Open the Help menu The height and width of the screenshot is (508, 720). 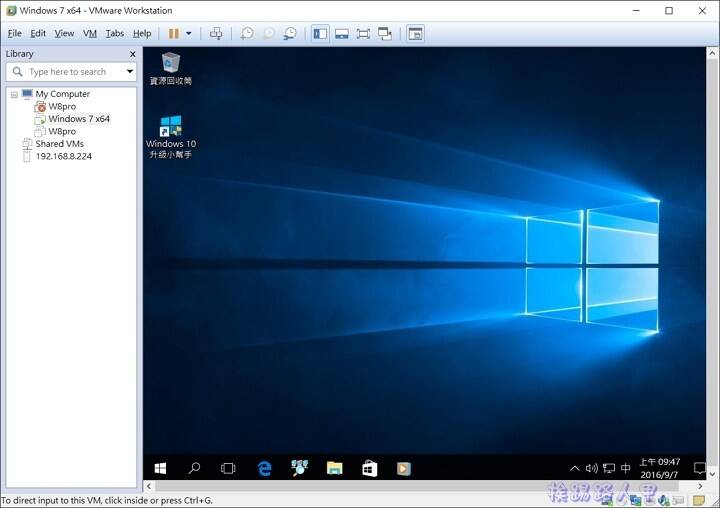tap(142, 34)
